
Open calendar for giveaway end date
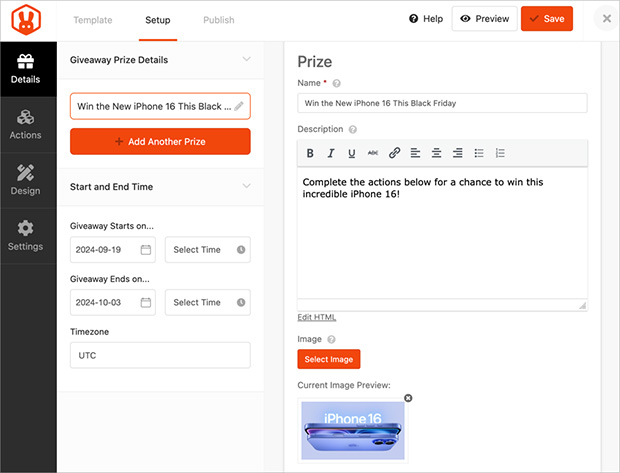pos(146,303)
